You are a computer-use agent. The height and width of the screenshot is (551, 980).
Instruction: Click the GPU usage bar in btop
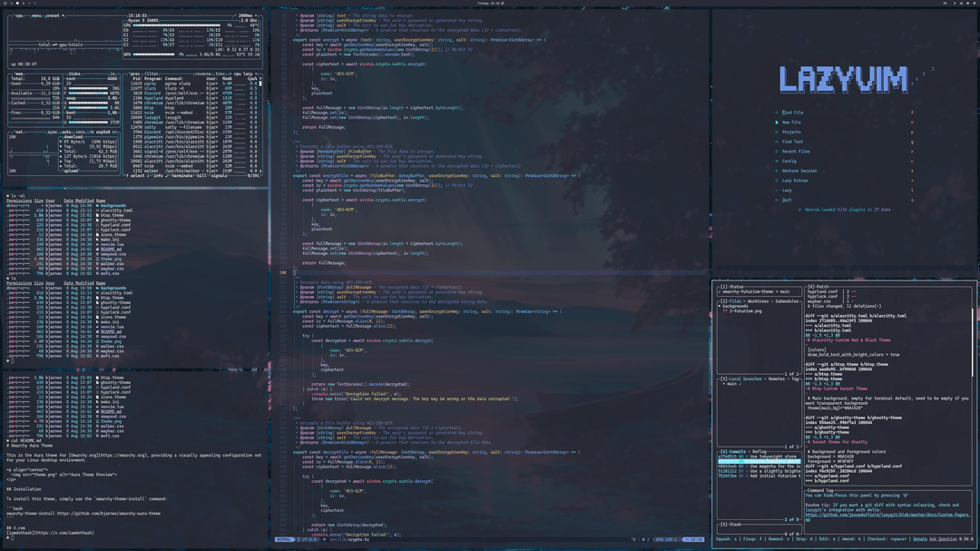pyautogui.click(x=154, y=54)
